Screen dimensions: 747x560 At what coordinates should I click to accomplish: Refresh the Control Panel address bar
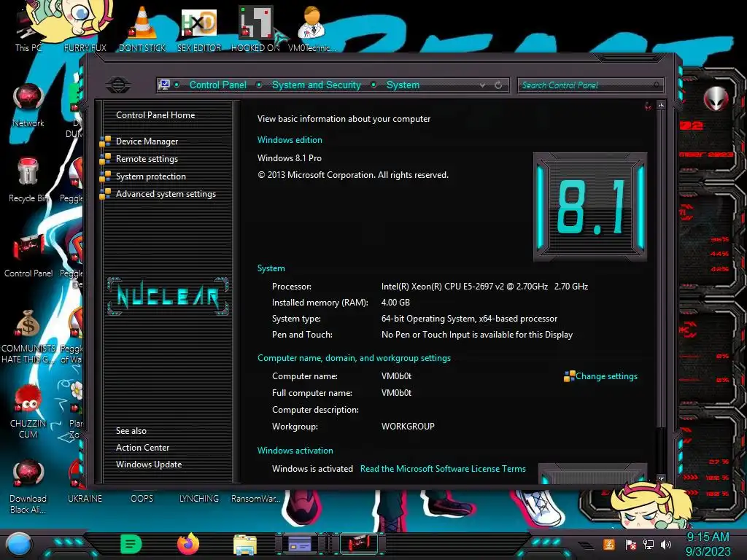click(498, 85)
